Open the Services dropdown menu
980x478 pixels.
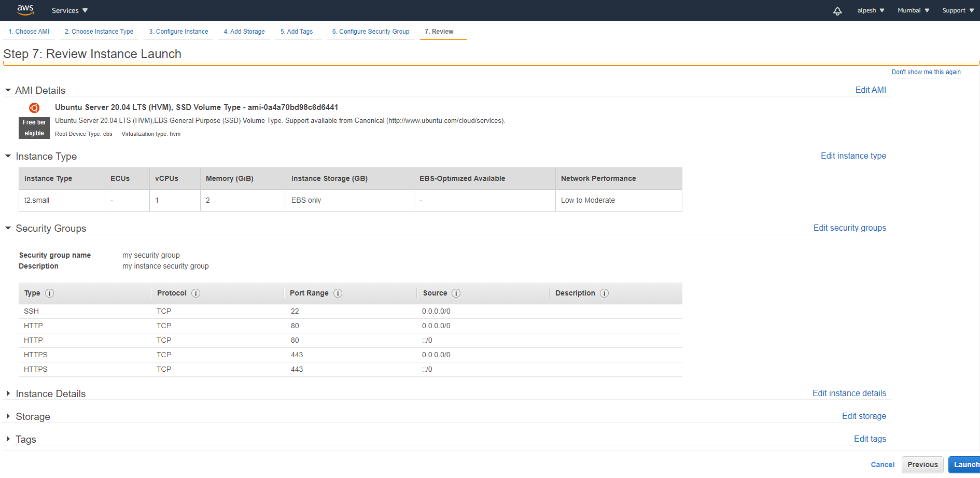point(69,10)
